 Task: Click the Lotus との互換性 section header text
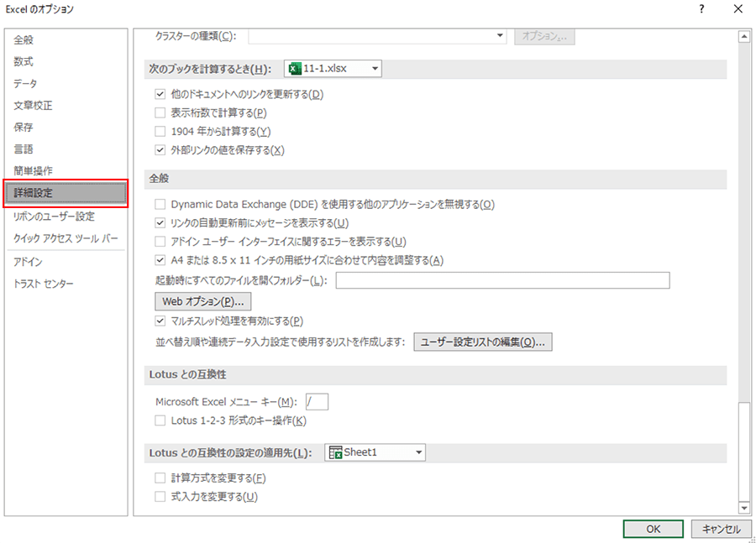[x=187, y=375]
